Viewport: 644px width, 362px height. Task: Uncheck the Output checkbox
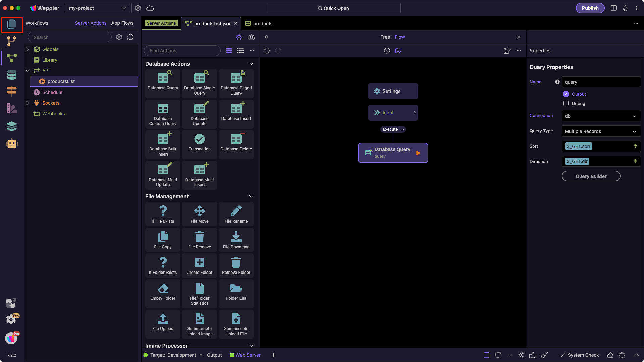pyautogui.click(x=566, y=94)
